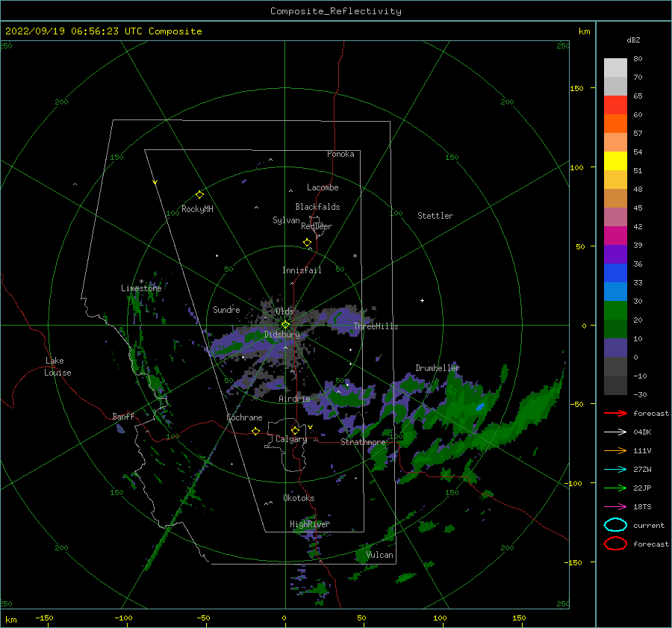The width and height of the screenshot is (672, 628).
Task: Click the Cochrane label
Action: pos(244,417)
